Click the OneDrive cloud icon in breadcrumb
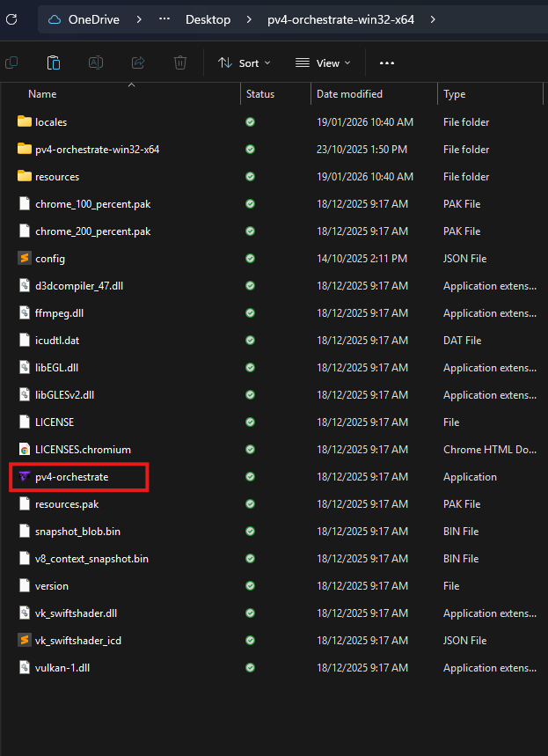The height and width of the screenshot is (756, 548). (x=55, y=19)
